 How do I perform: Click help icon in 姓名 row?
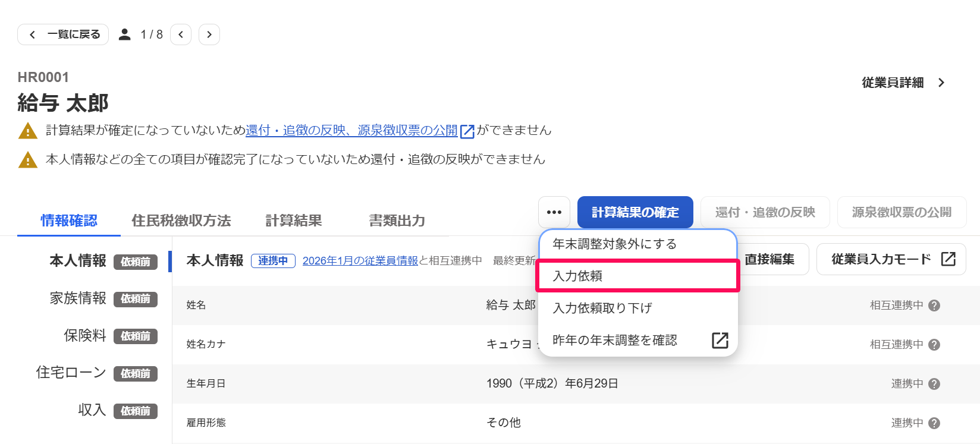click(x=934, y=306)
